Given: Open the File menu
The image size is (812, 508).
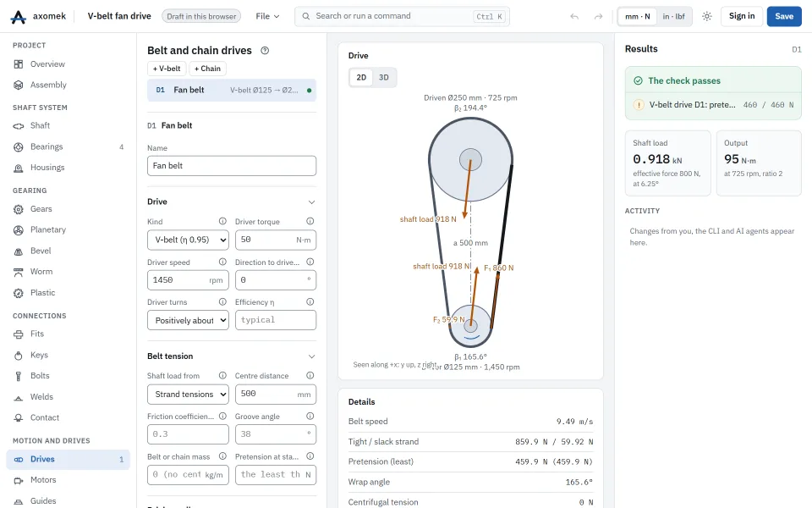Looking at the screenshot, I should pos(268,17).
